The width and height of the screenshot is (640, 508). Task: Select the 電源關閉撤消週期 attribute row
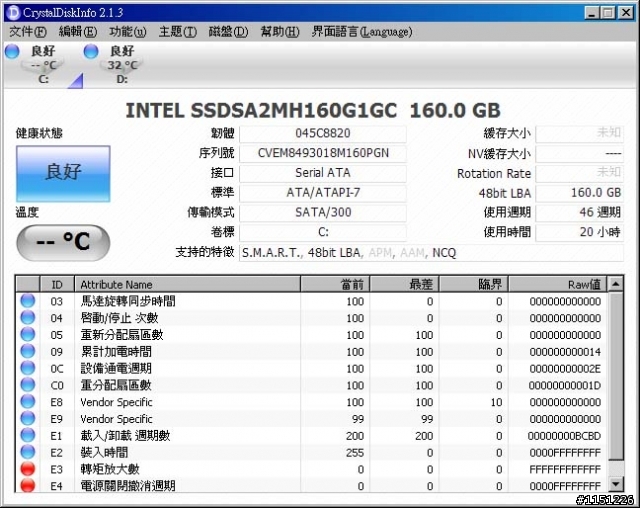(x=311, y=485)
